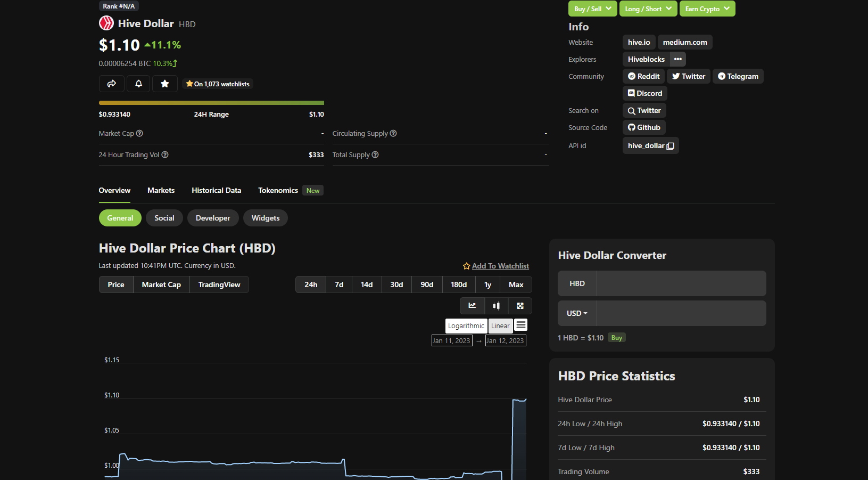This screenshot has height=480, width=868.
Task: Open the Historical Data tab
Action: coord(217,190)
